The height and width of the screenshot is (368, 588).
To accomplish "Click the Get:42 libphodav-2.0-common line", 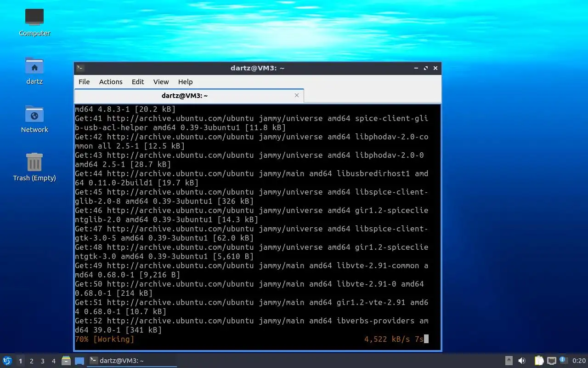I will point(252,141).
